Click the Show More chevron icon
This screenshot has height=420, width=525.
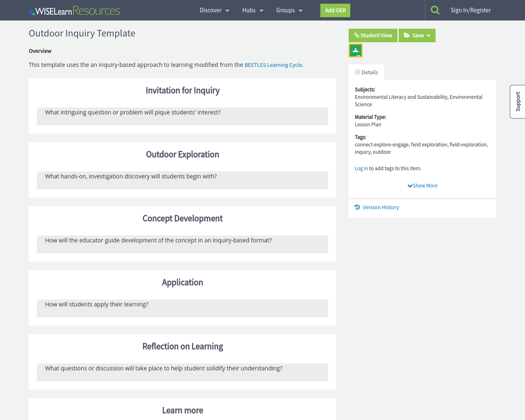click(x=410, y=186)
